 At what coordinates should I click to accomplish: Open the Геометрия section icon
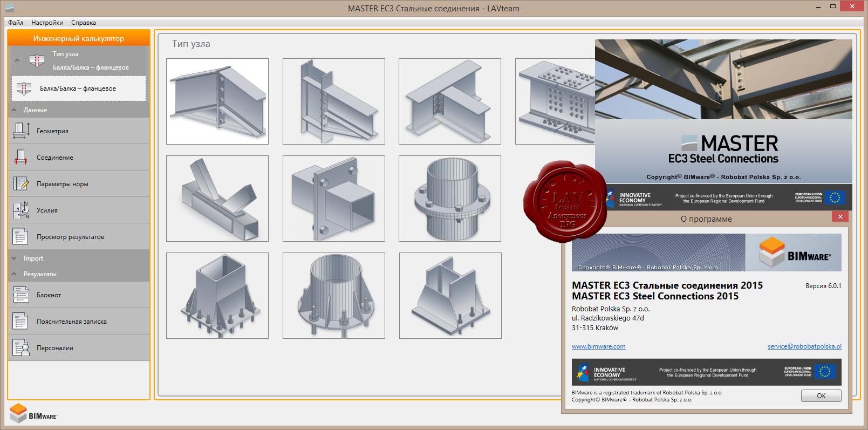click(x=21, y=131)
